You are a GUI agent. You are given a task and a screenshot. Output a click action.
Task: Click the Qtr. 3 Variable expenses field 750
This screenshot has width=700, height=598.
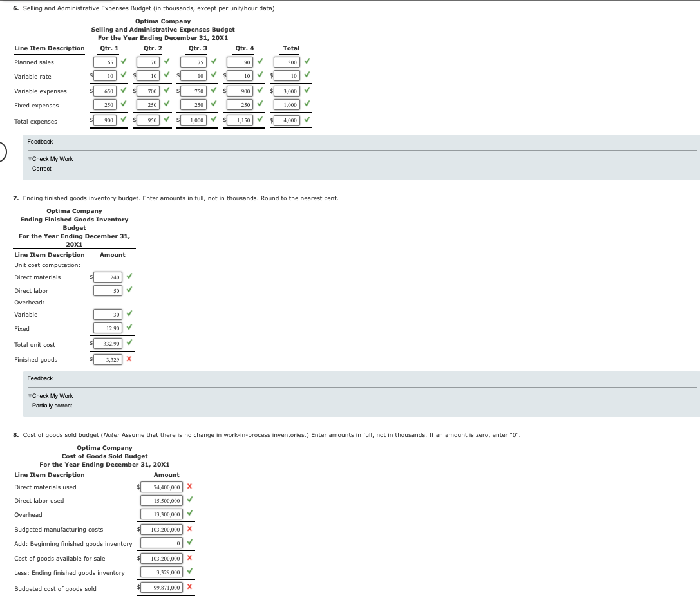click(x=193, y=91)
